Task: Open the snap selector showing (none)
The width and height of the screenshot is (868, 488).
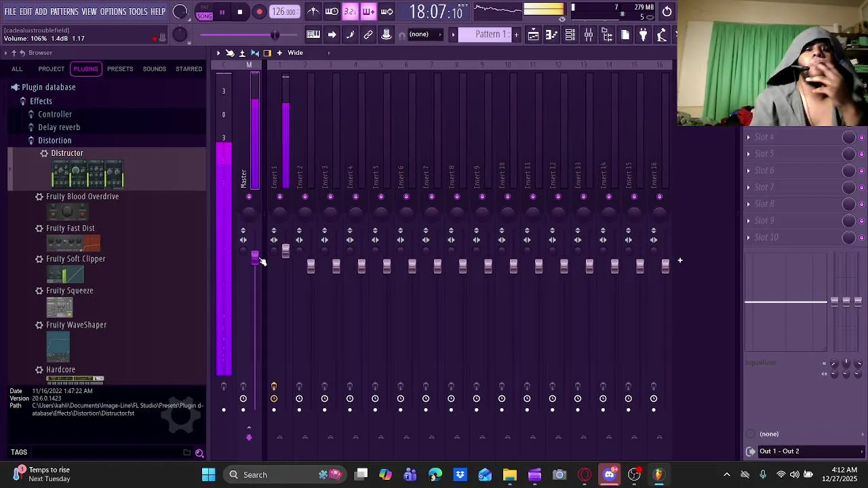Action: click(425, 35)
